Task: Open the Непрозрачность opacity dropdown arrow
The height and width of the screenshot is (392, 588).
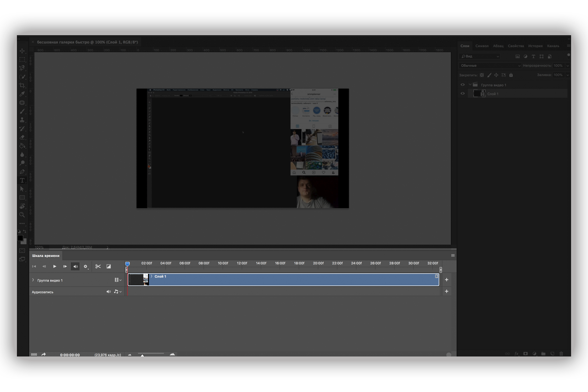Action: (x=567, y=66)
